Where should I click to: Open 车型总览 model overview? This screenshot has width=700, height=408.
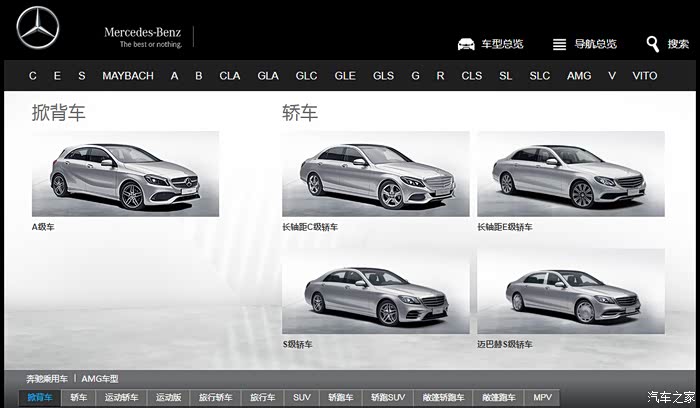pos(502,44)
